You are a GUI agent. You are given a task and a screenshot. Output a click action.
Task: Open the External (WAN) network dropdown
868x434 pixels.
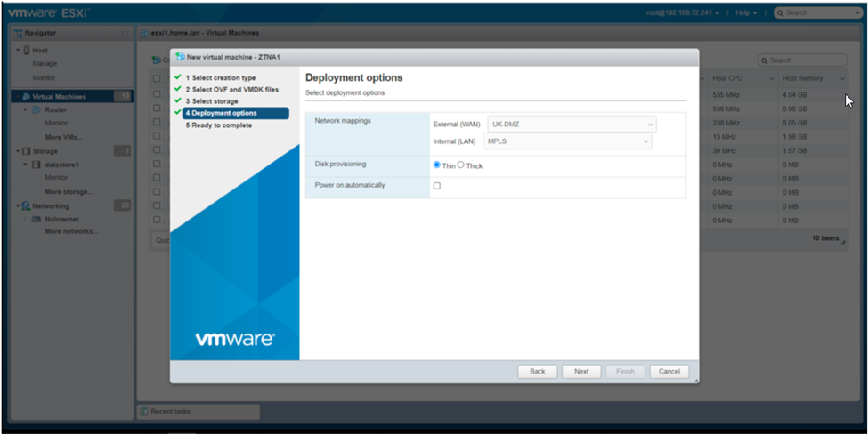pyautogui.click(x=572, y=125)
